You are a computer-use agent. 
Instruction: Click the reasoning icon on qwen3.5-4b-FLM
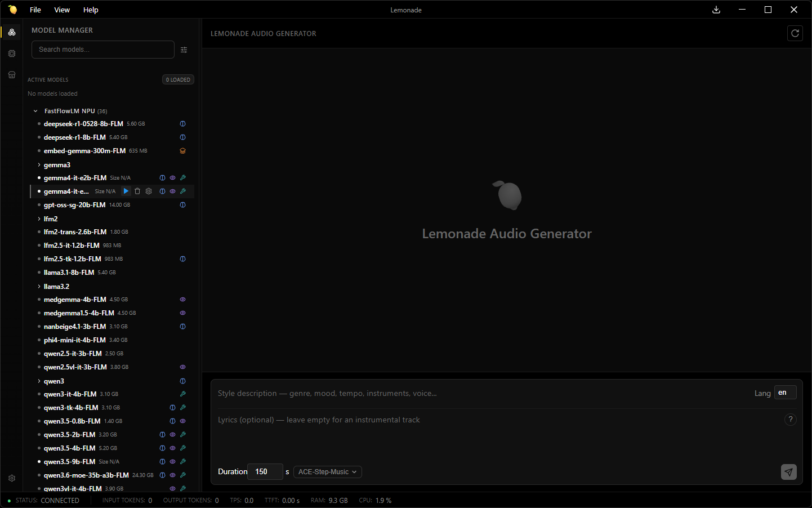coord(162,448)
